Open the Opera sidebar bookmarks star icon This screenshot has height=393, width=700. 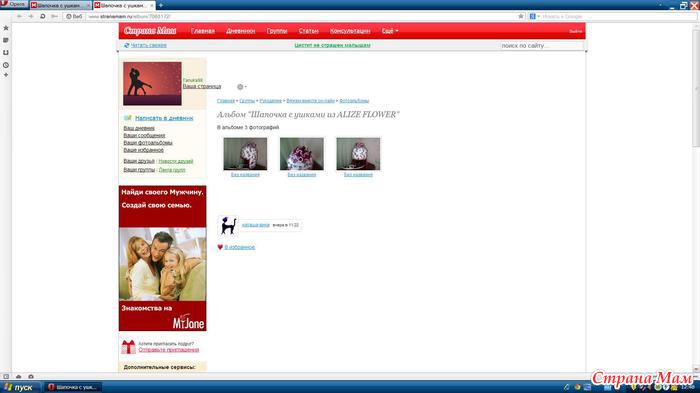[x=6, y=28]
